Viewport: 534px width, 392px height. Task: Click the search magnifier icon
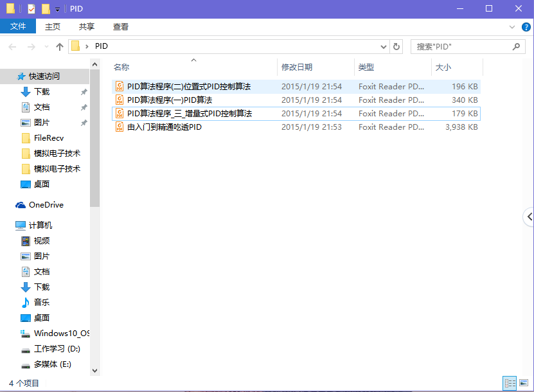516,47
